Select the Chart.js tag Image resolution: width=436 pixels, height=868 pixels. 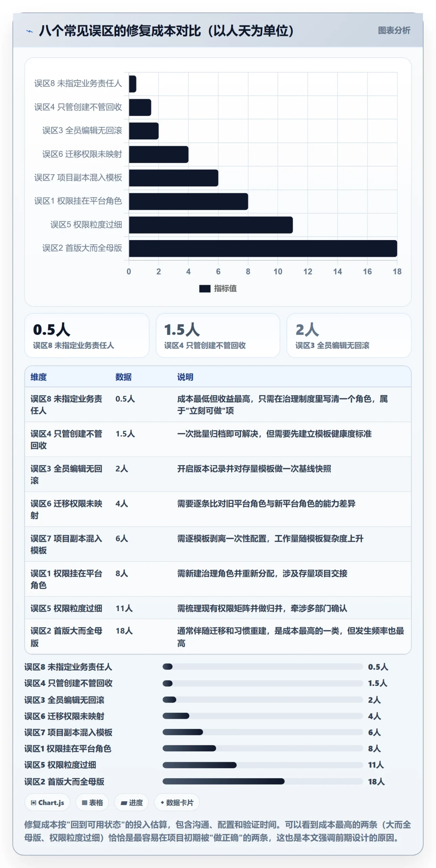(47, 803)
